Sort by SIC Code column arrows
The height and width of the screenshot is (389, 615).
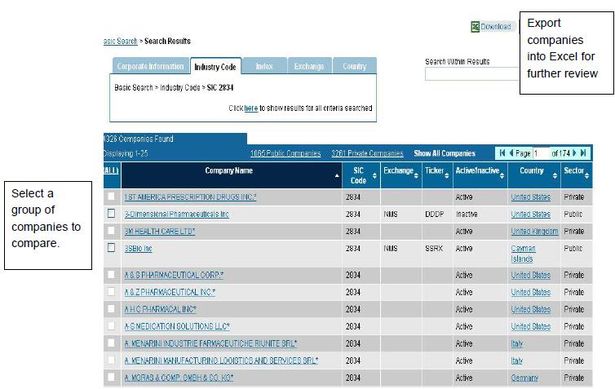pos(374,176)
